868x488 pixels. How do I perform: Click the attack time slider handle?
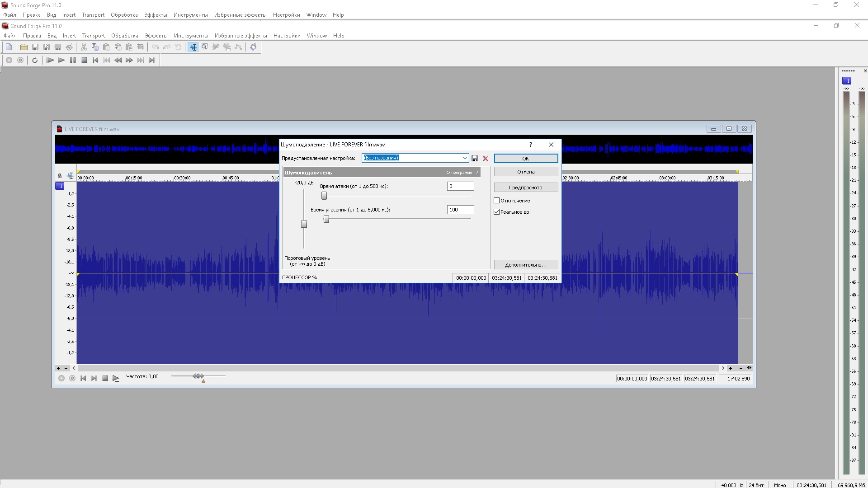pyautogui.click(x=324, y=196)
